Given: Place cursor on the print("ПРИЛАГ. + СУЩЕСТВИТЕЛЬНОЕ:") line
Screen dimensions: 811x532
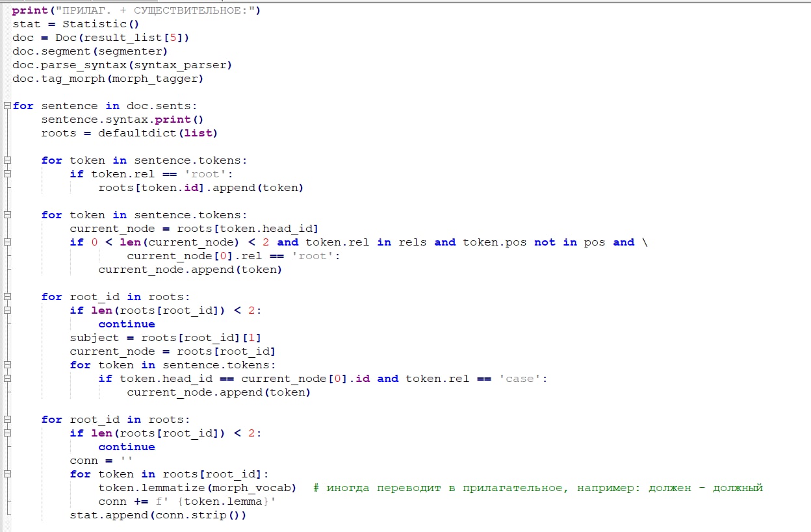Looking at the screenshot, I should pos(136,10).
